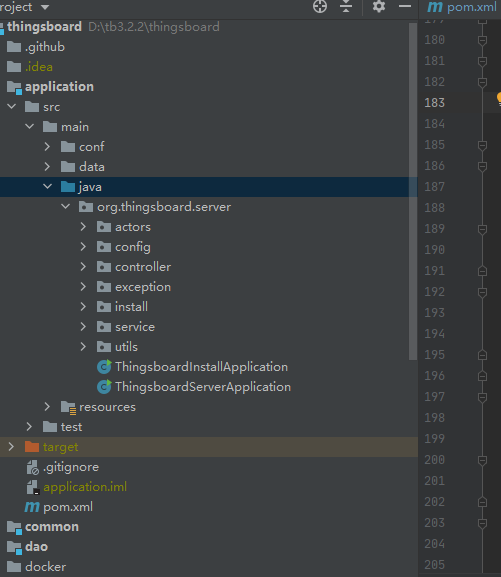Image resolution: width=501 pixels, height=577 pixels.
Task: Expand the target folder chevron
Action: [x=11, y=447]
